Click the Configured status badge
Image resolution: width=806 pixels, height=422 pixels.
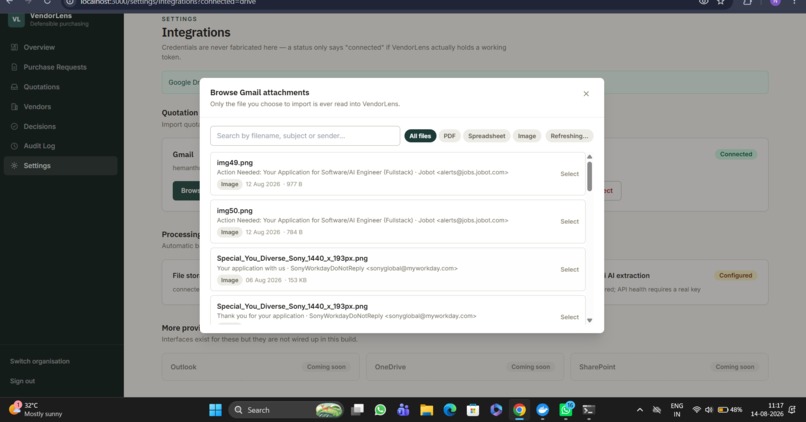(735, 276)
